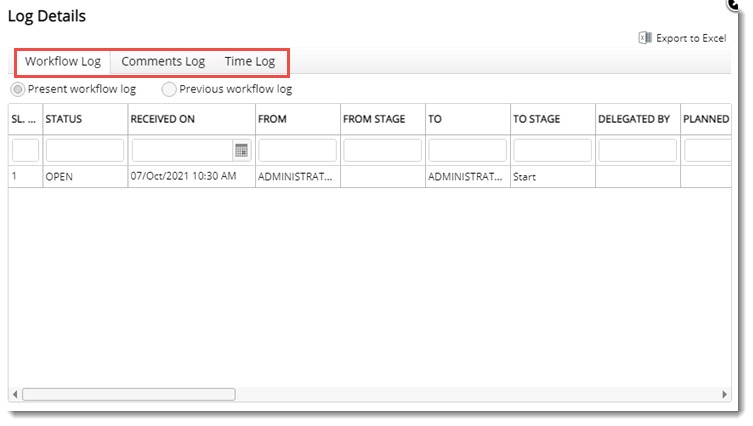The height and width of the screenshot is (426, 753).
Task: Click the Export to Excel link text
Action: [x=690, y=38]
